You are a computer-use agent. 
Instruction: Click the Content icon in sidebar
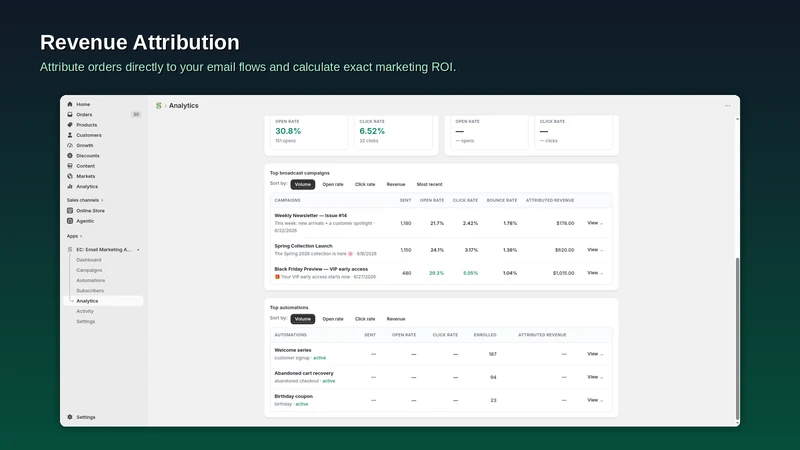pyautogui.click(x=70, y=166)
